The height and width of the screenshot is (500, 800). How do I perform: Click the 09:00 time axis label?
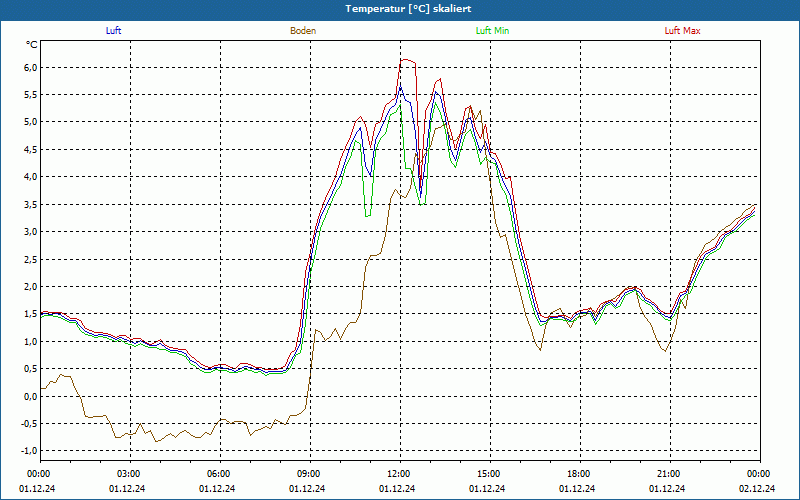(x=311, y=474)
